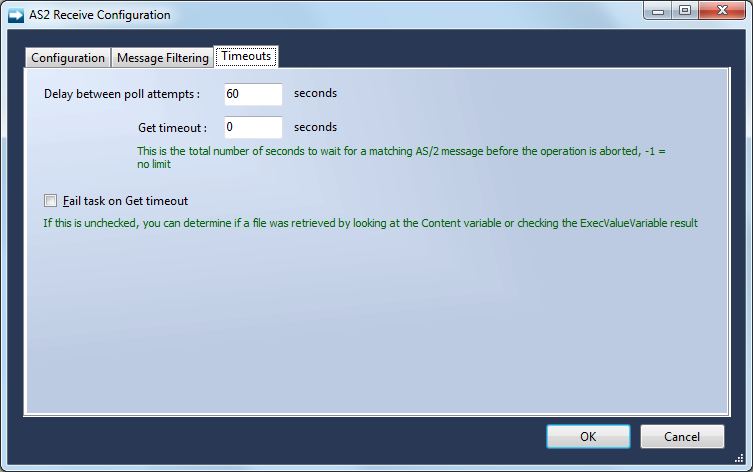Open the Message Filtering tab

pos(163,58)
